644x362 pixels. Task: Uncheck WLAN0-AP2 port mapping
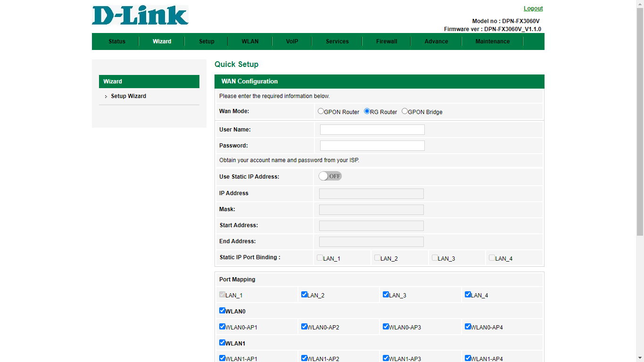304,327
